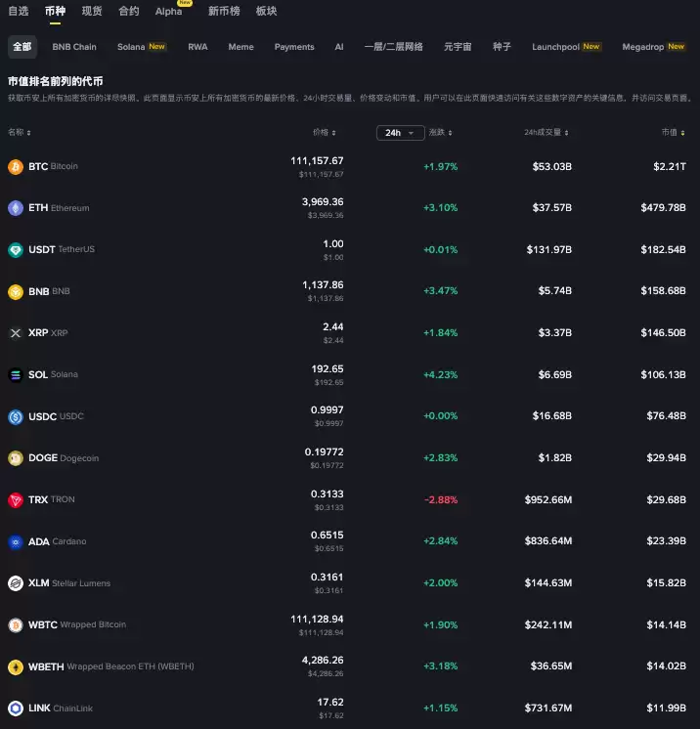
Task: Click the Bitcoin BTC coin icon
Action: (x=16, y=166)
